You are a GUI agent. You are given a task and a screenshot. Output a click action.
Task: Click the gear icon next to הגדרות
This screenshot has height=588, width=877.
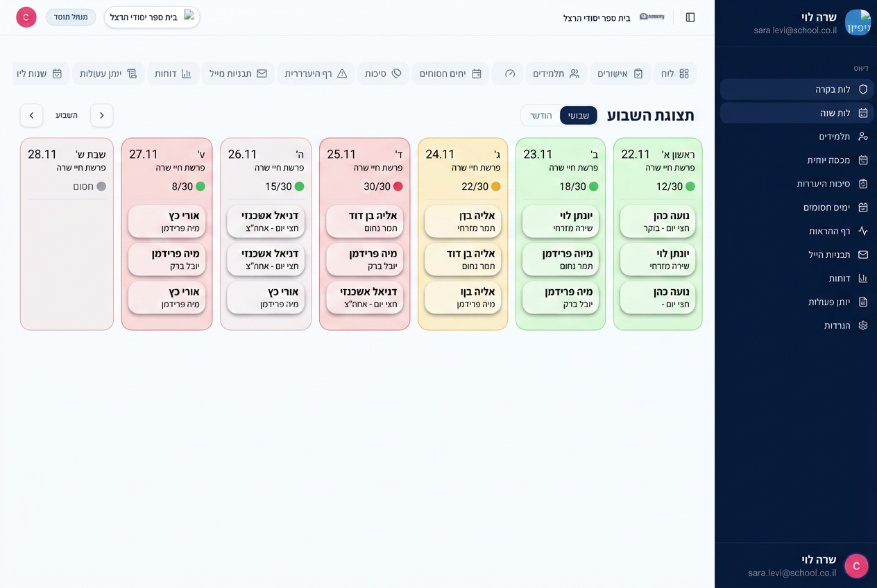click(863, 325)
